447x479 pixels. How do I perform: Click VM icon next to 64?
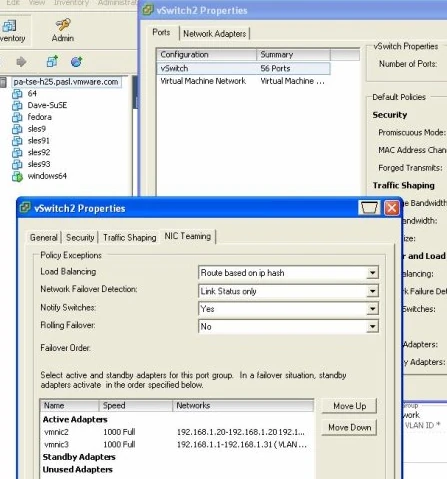tap(17, 94)
